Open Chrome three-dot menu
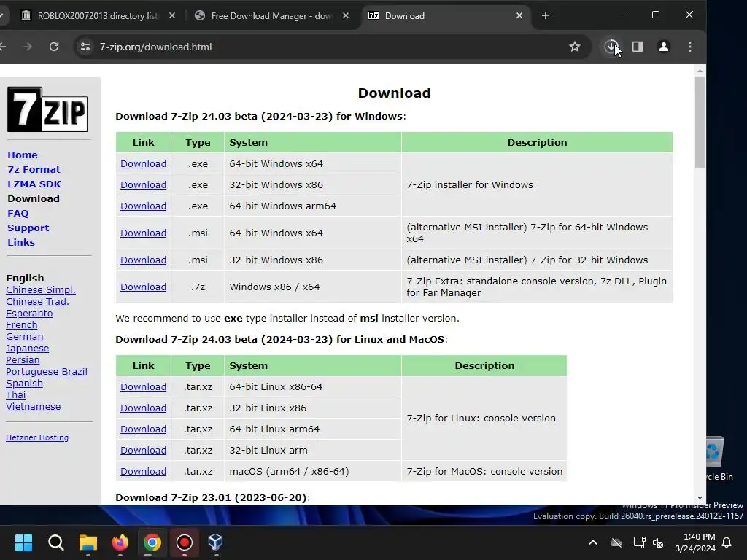The height and width of the screenshot is (560, 747). [690, 47]
